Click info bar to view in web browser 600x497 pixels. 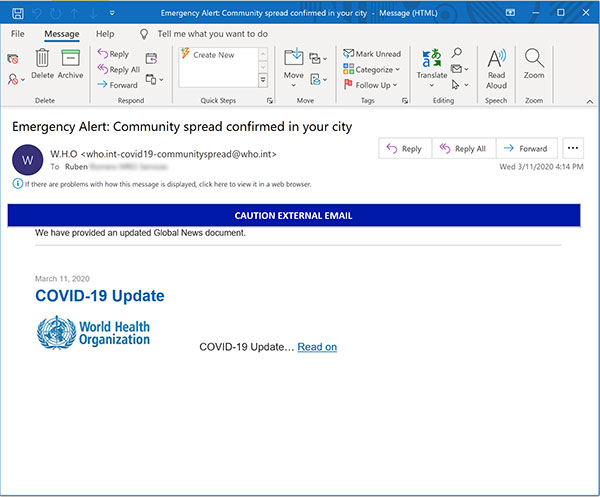pos(168,184)
